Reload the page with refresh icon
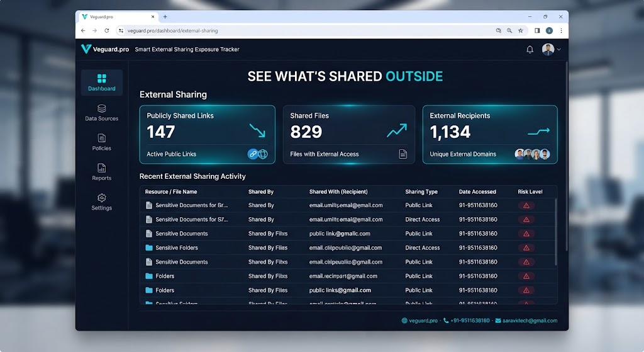The image size is (644, 352). [106, 30]
